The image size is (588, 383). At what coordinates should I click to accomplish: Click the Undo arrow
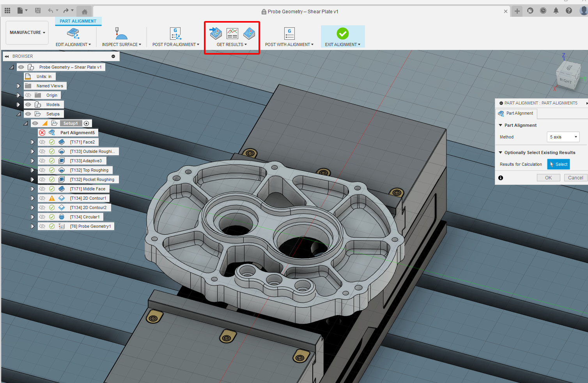[x=51, y=11]
